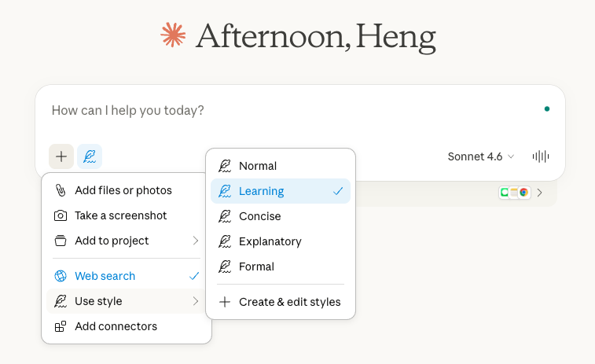Start voice mode with the waveform icon

[x=541, y=156]
